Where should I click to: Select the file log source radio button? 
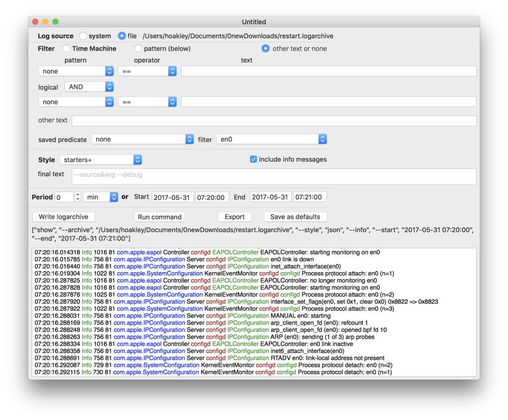click(x=122, y=36)
